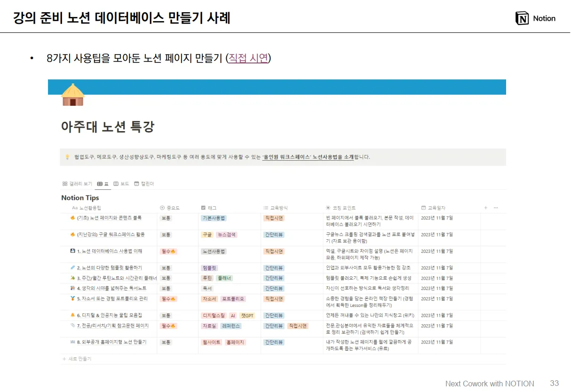This screenshot has height=392, width=571.
Task: Click 보통 tag in 독서노트 row
Action: [x=166, y=289]
